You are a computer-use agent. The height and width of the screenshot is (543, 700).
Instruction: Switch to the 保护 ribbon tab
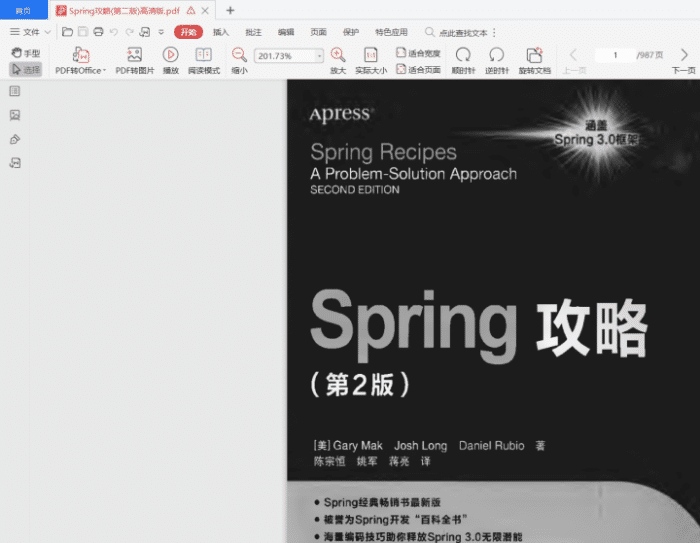[351, 32]
